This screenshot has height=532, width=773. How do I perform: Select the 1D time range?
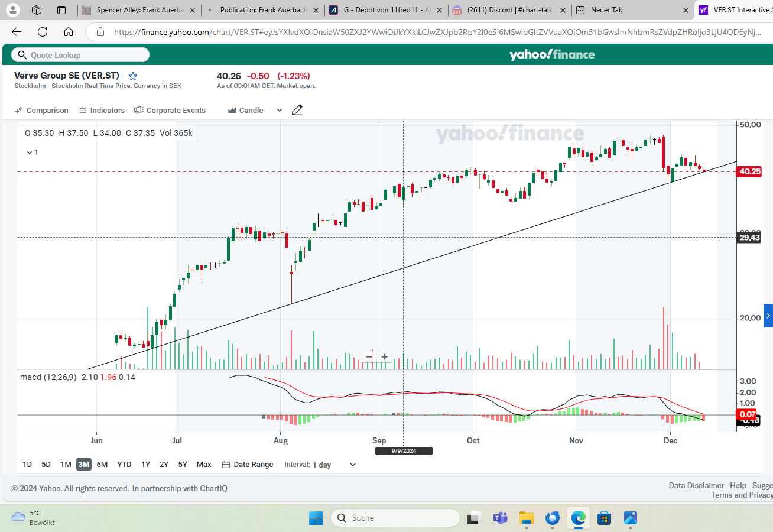pos(27,465)
